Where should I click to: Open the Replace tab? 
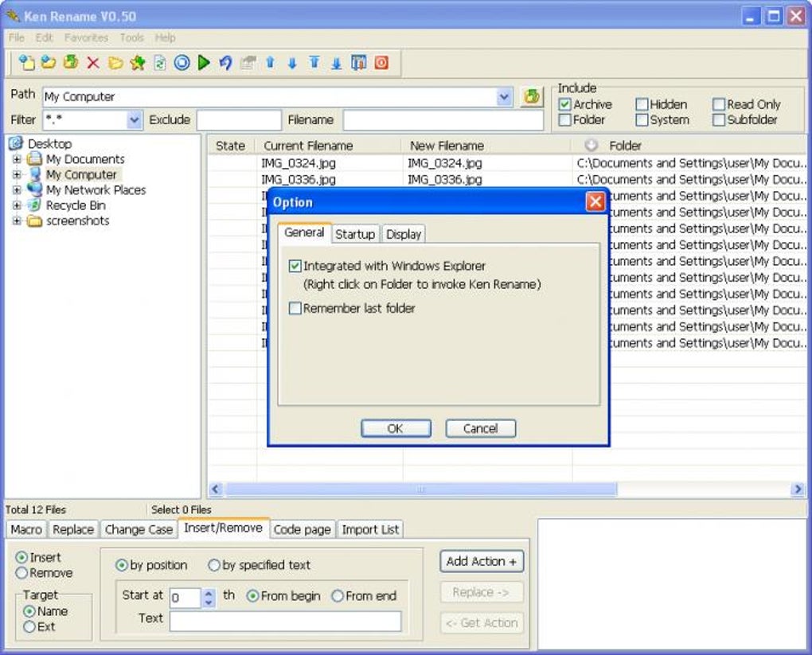[73, 530]
